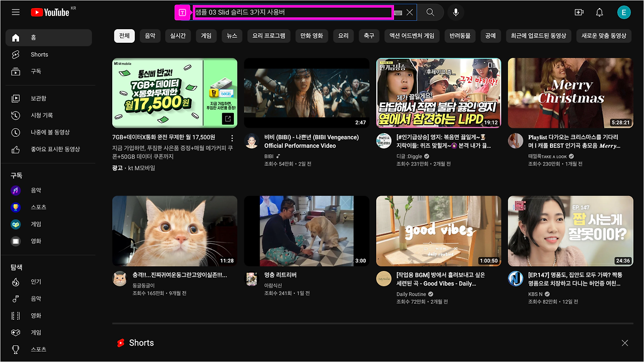Click the 최근에 업로드된 동영상 filter
Viewport: 644px width, 362px height.
538,36
